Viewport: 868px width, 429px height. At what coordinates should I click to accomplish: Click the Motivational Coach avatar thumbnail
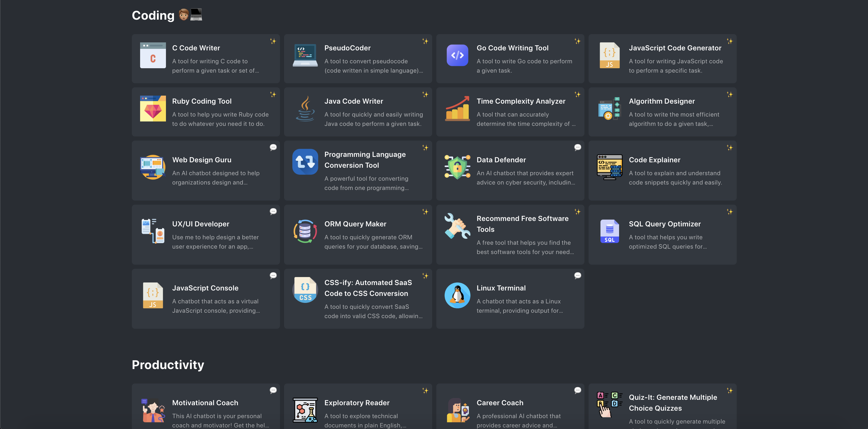153,410
